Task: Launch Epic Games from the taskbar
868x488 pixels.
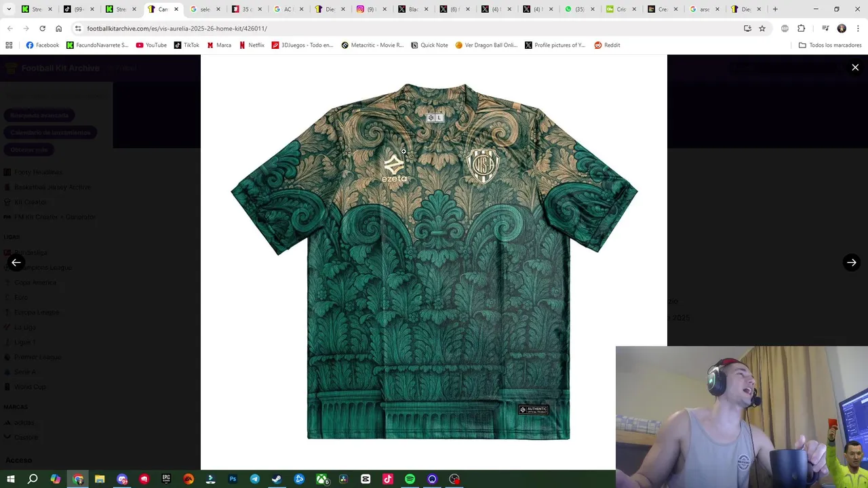Action: [166, 479]
